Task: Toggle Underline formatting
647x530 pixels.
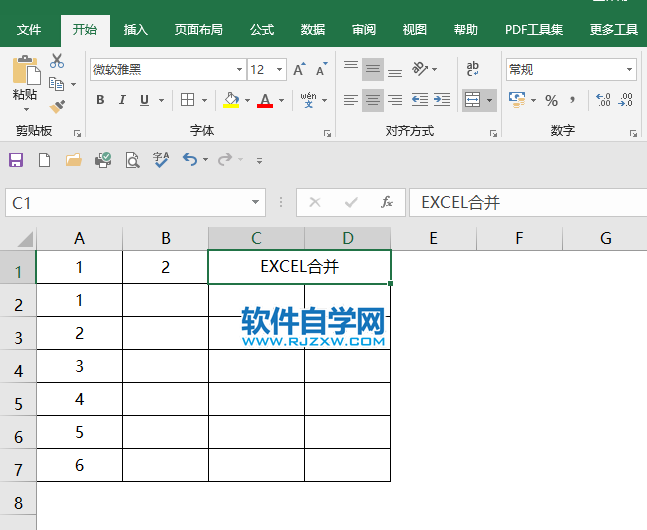Action: click(x=144, y=100)
